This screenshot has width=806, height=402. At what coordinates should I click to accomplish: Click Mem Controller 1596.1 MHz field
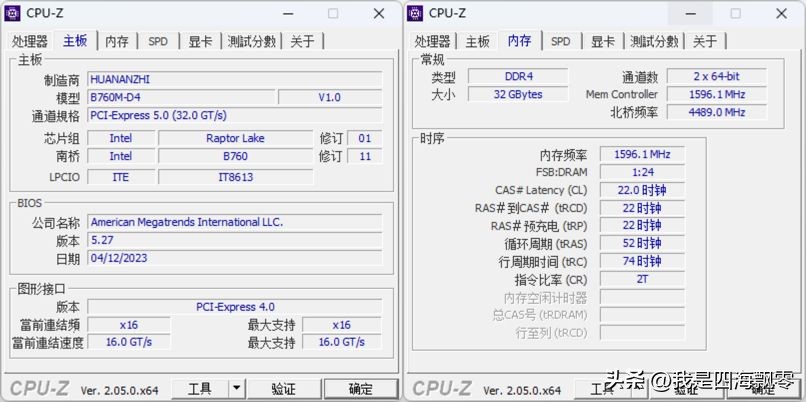tap(717, 95)
